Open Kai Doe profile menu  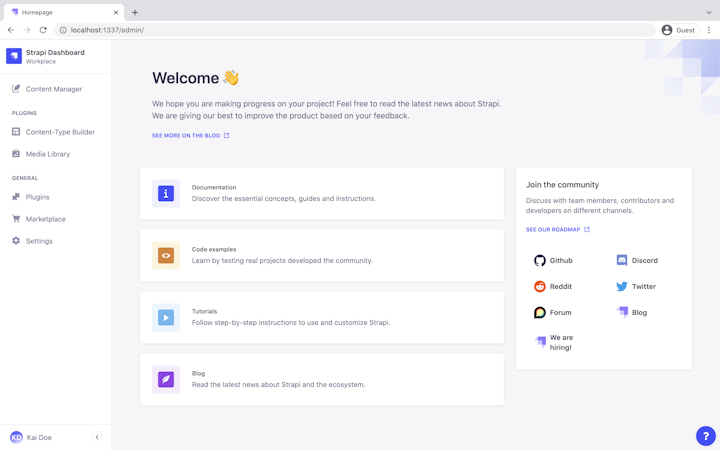(x=39, y=438)
